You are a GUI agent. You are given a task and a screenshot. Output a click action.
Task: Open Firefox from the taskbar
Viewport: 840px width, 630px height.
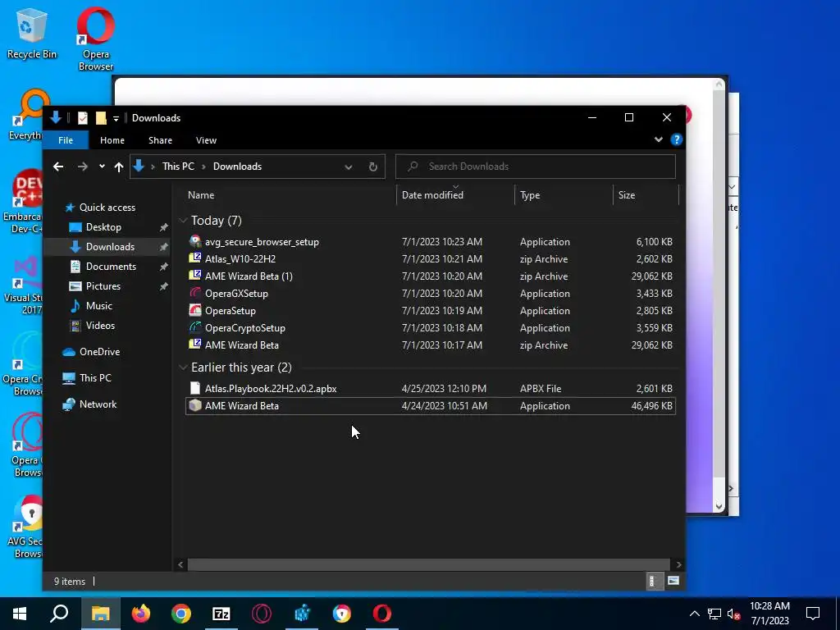coord(141,614)
